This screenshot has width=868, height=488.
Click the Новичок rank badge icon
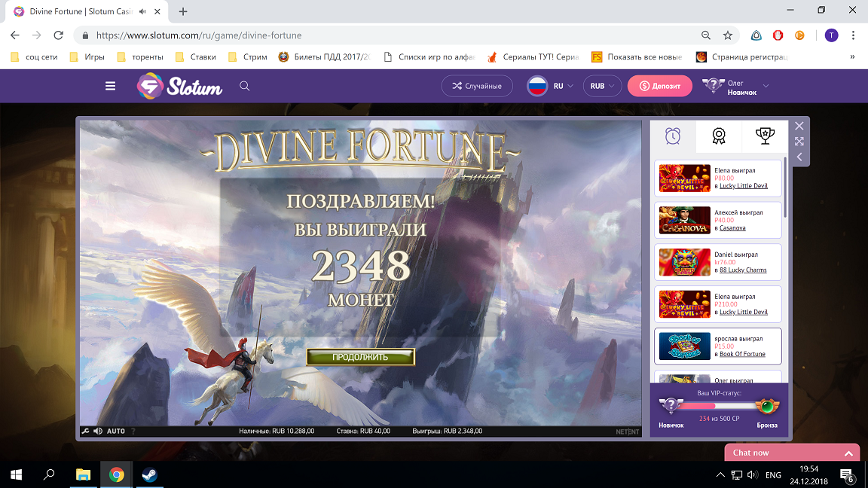[x=671, y=406]
